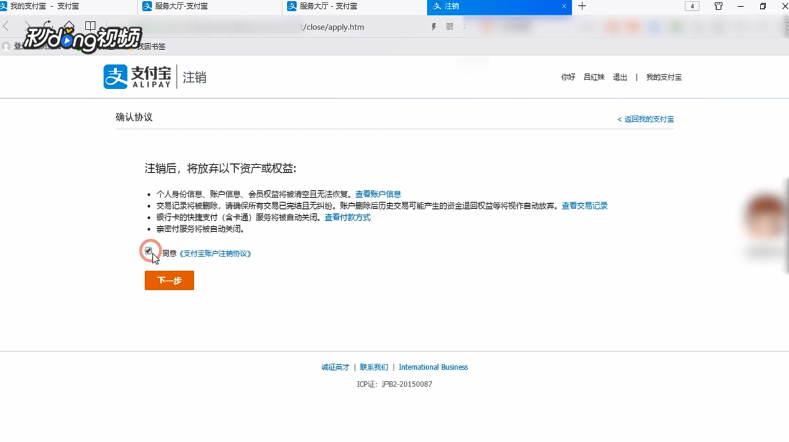Click the bookmarks book icon

pos(90,26)
